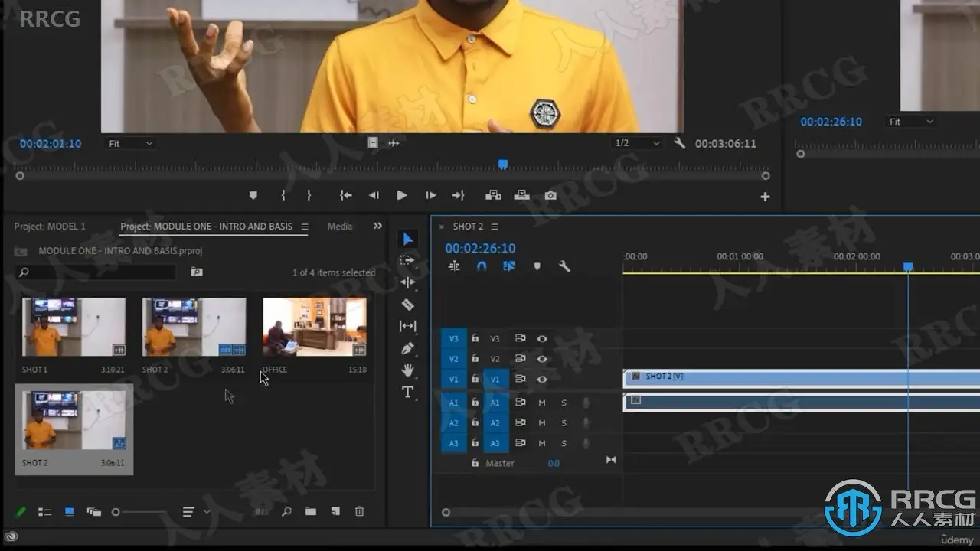Open the Media panel tab
This screenshot has height=551, width=980.
coord(340,227)
